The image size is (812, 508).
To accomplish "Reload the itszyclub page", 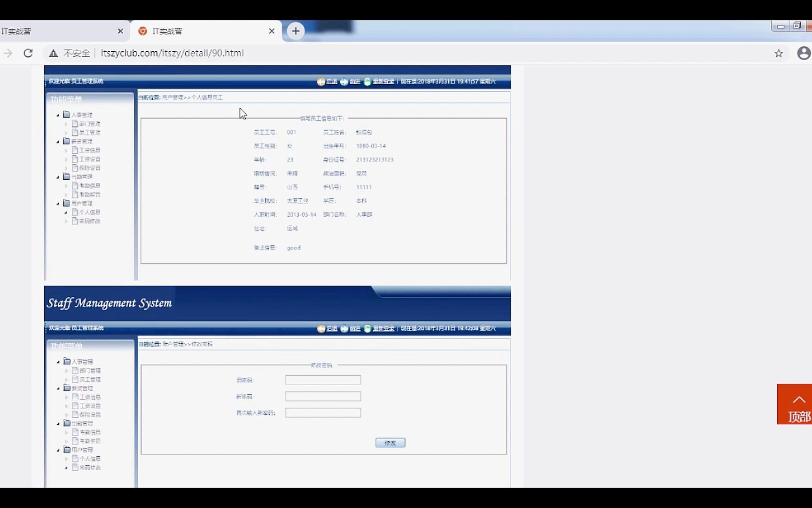I will tap(28, 53).
